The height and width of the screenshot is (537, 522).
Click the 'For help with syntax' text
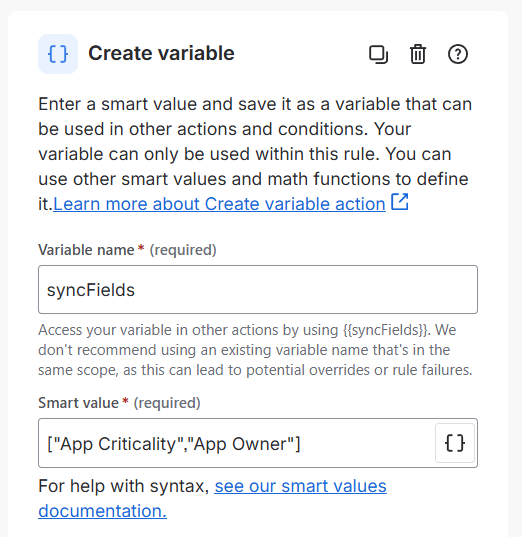[x=124, y=486]
